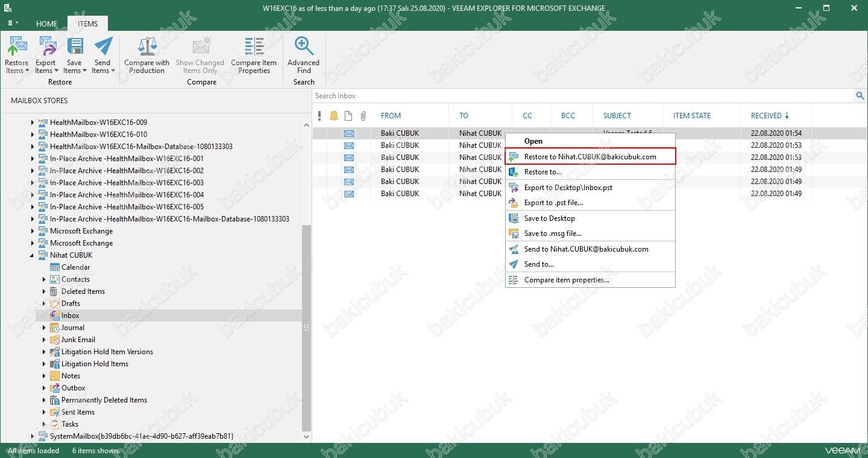Image resolution: width=868 pixels, height=458 pixels.
Task: Choose Open in the context menu
Action: click(590, 141)
